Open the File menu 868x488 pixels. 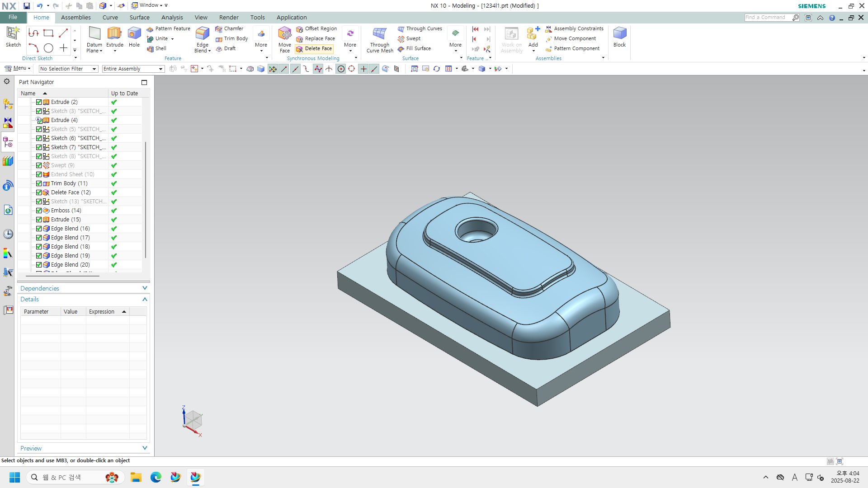coord(13,17)
